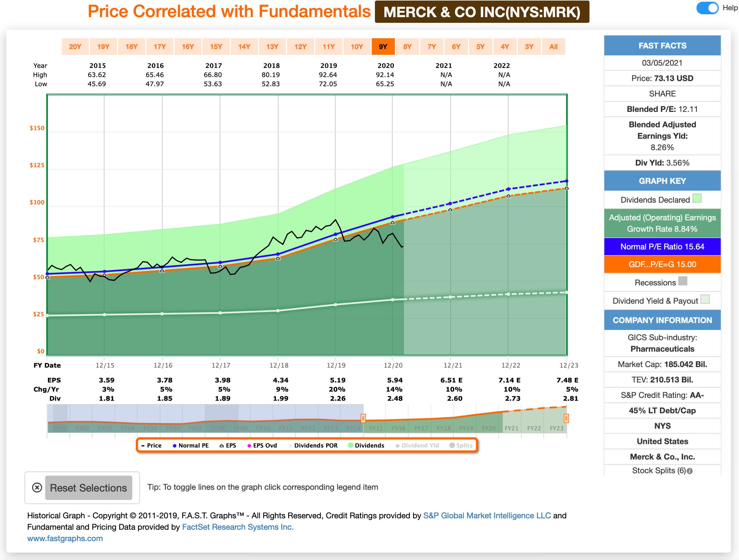Choose the 3Y time range
The image size is (739, 560).
tap(529, 47)
